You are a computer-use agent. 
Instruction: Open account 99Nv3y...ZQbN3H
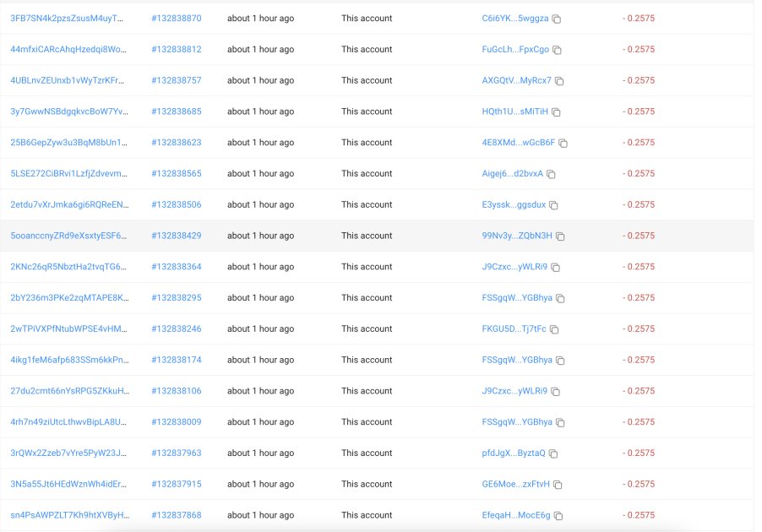(517, 236)
